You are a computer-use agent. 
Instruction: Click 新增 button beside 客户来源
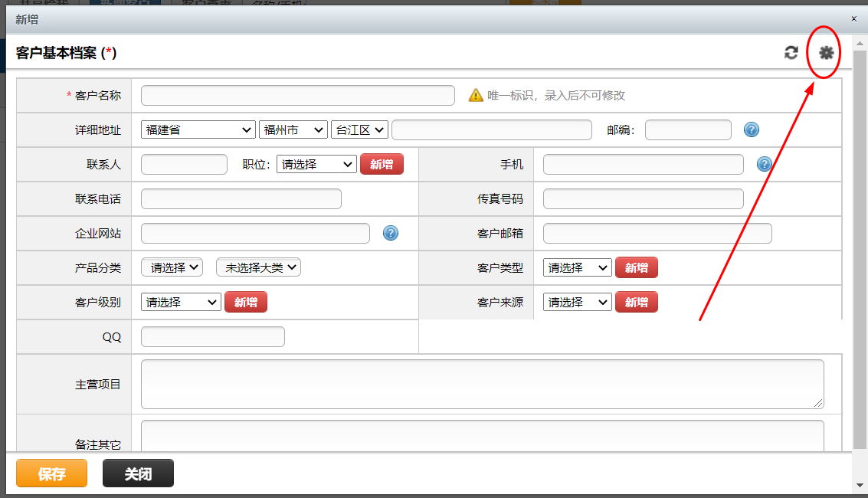pyautogui.click(x=637, y=302)
